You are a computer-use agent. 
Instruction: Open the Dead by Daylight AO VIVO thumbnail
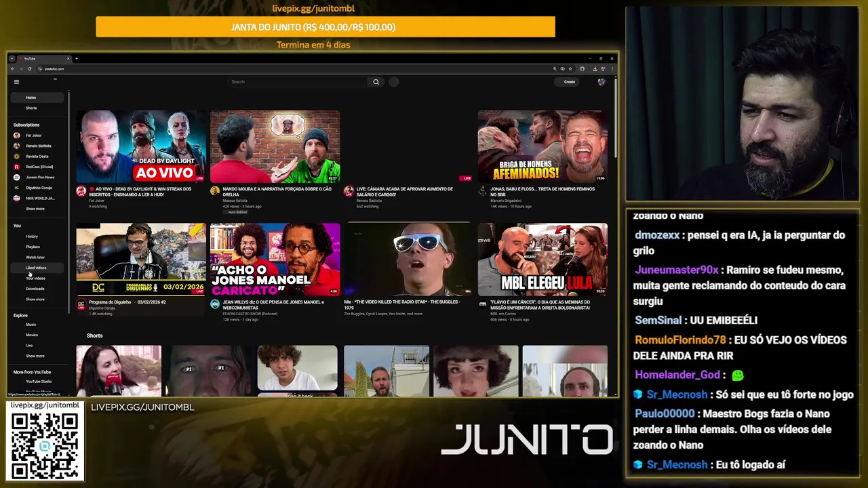(x=141, y=146)
